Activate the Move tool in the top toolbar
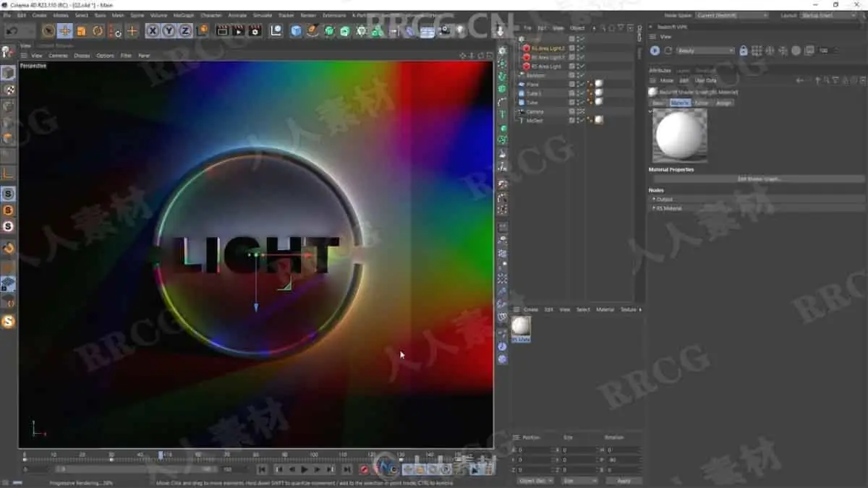 coord(64,31)
